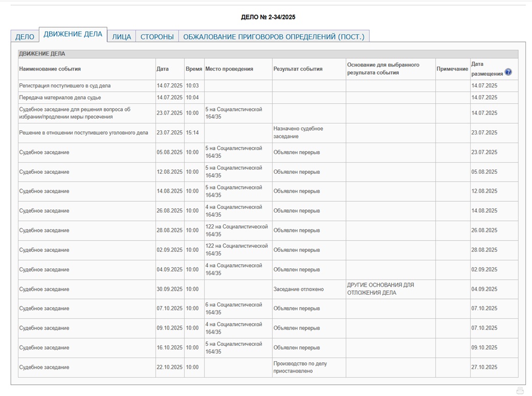
Task: Click the case title ДЕЛО № 2-34/2025
Action: pos(268,17)
